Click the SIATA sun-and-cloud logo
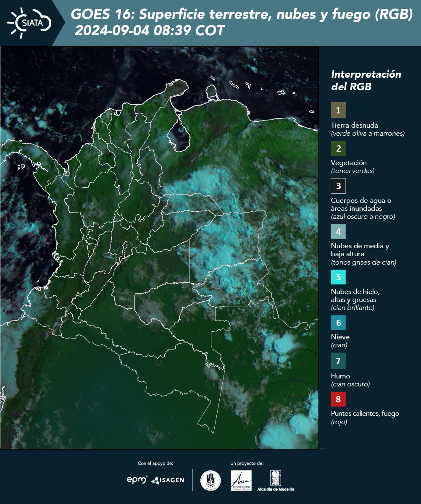 pyautogui.click(x=29, y=22)
